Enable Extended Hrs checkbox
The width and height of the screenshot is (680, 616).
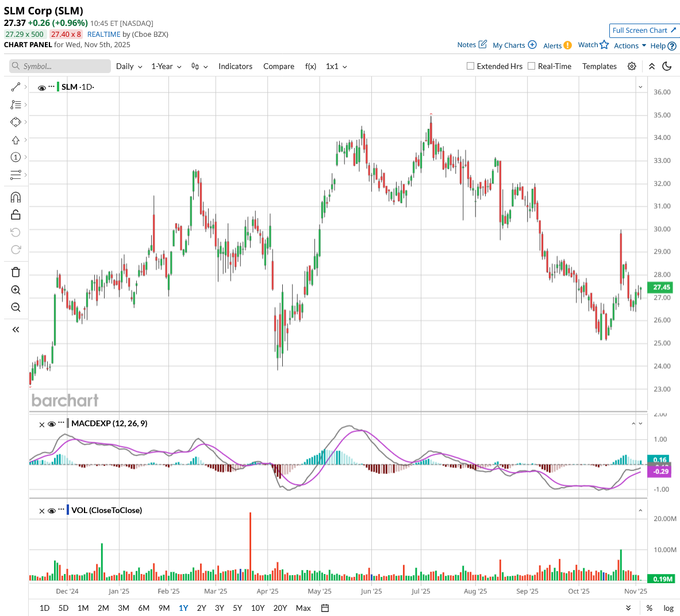coord(470,66)
